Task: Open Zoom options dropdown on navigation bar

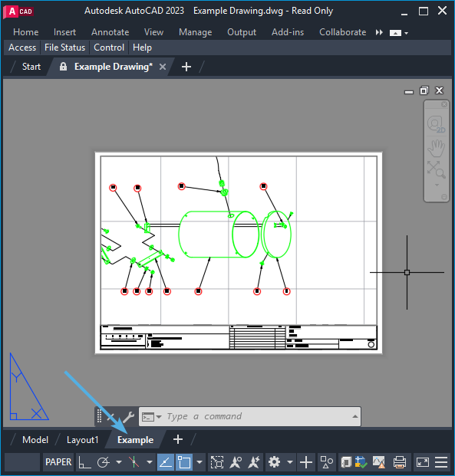Action: click(437, 185)
